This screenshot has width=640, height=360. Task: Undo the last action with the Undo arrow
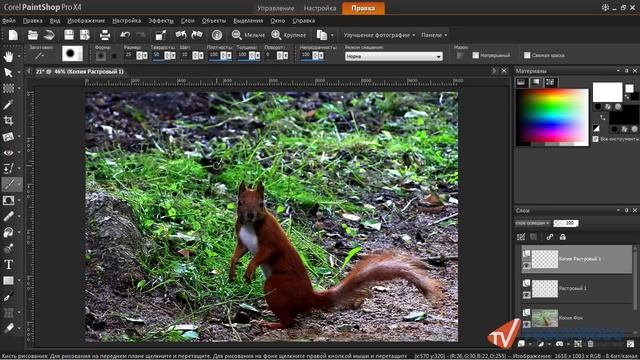(125, 35)
